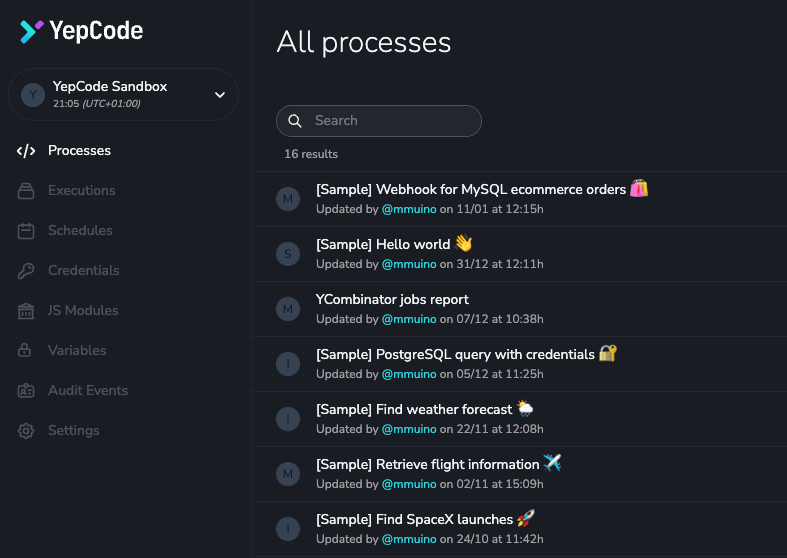Click "on 11/01 at 12:15h" update timestamp
The width and height of the screenshot is (787, 558).
492,209
